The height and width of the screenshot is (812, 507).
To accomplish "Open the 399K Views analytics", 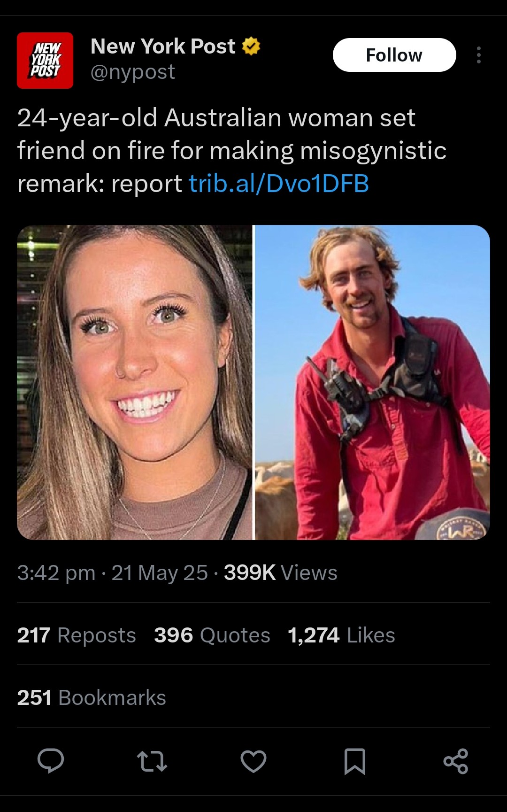I will pyautogui.click(x=281, y=572).
